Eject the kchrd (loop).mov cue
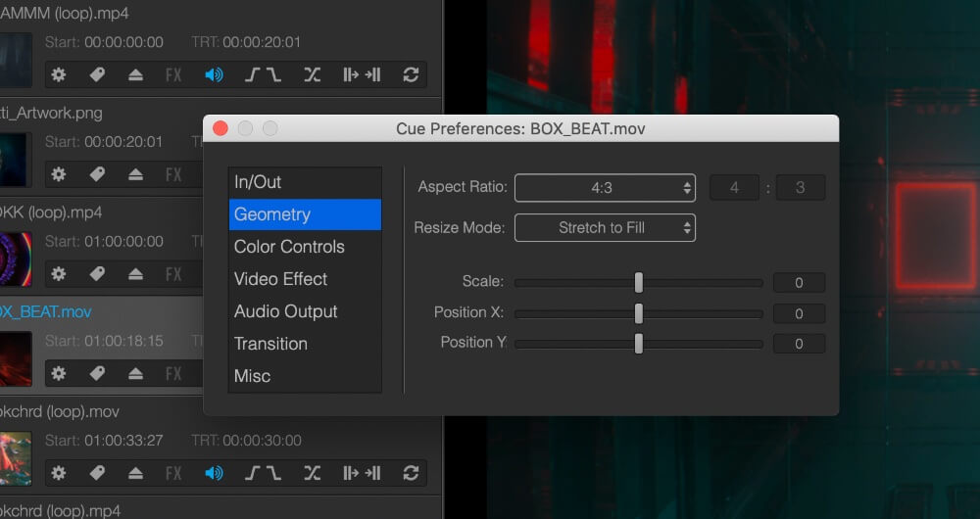Viewport: 980px width, 519px height. tap(135, 473)
